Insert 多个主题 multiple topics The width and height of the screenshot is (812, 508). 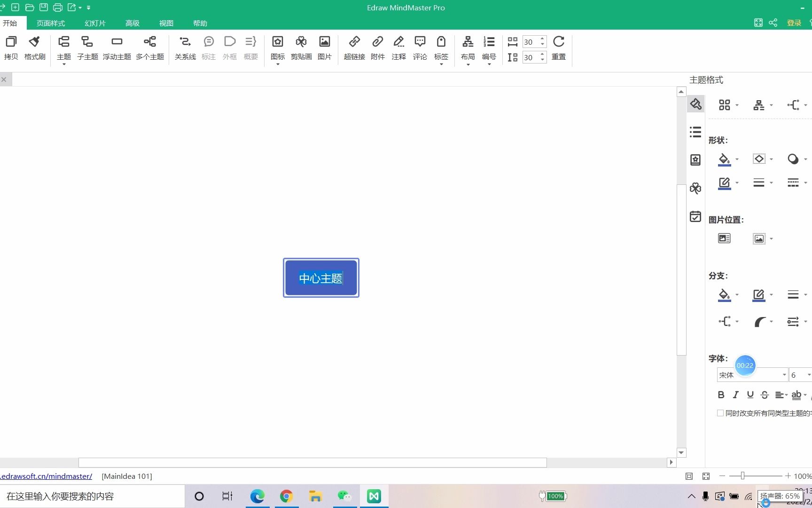point(150,48)
